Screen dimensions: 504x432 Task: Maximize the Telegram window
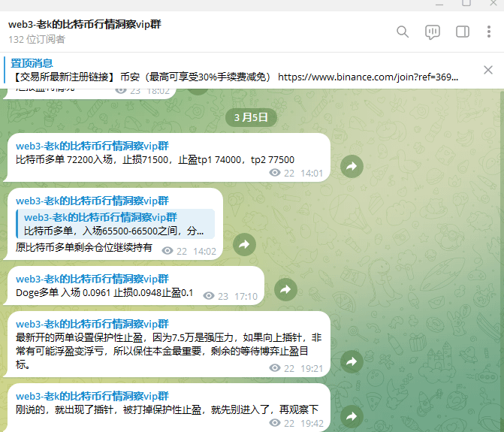click(466, 3)
